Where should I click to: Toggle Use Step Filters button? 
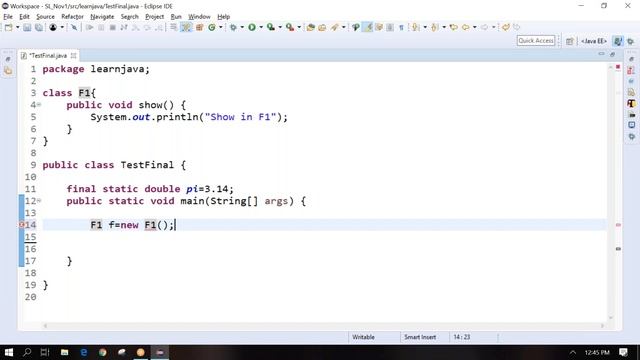coord(186,27)
